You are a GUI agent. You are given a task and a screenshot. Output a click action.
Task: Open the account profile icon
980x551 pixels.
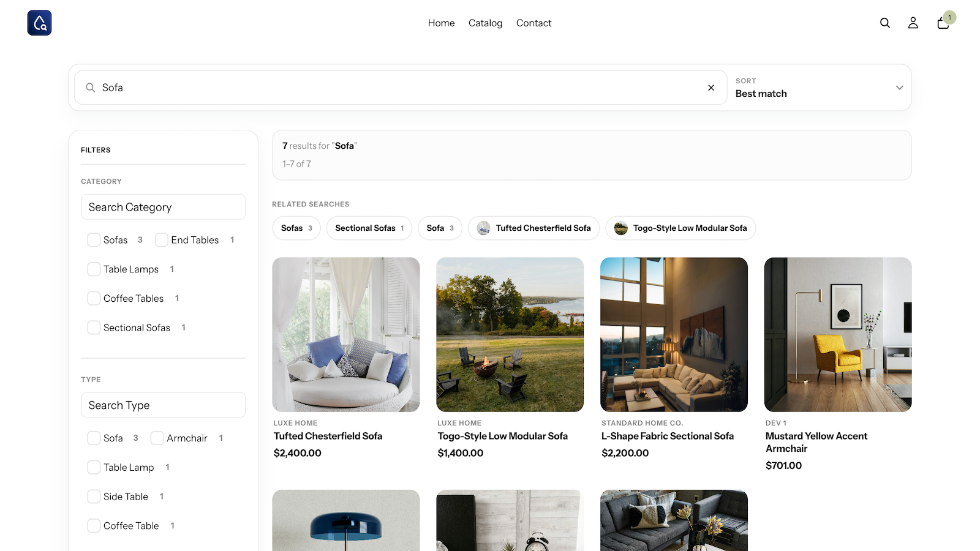(913, 23)
